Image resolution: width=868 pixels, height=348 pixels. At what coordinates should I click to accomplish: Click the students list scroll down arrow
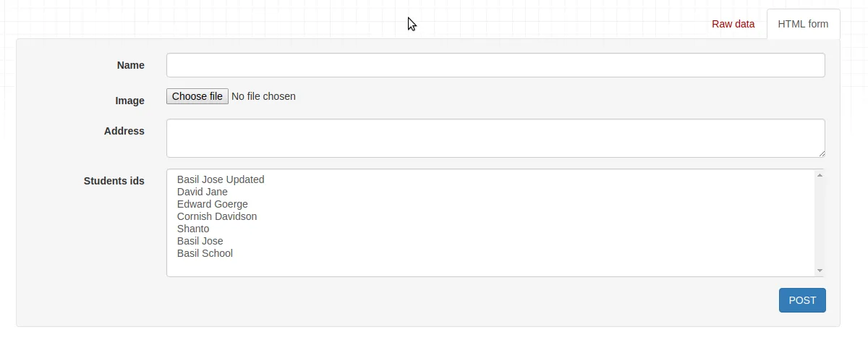pos(820,271)
